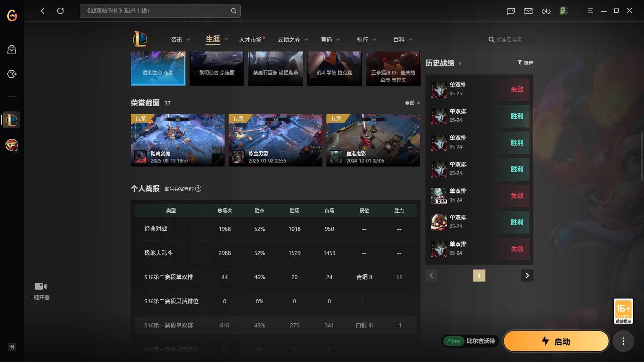Click the 经典对战 row label
The height and width of the screenshot is (362, 644).
click(x=156, y=229)
